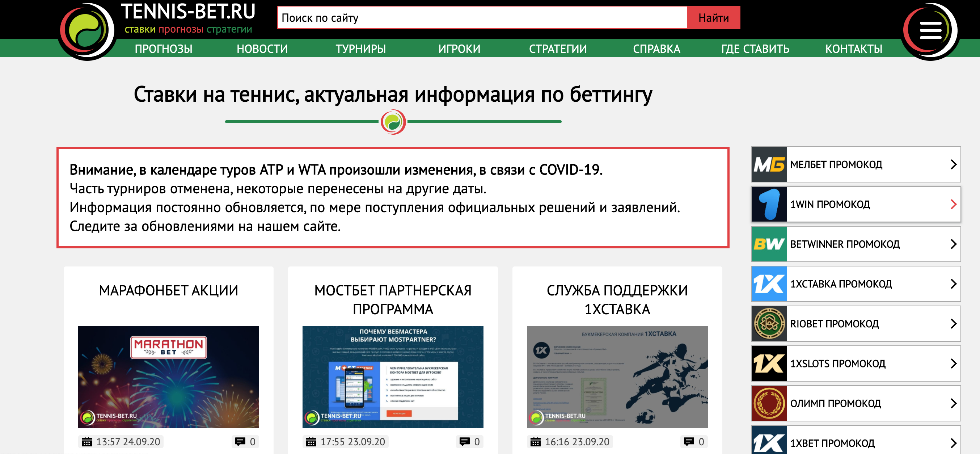Click chevron arrow on 1XSlots промокод

click(953, 363)
